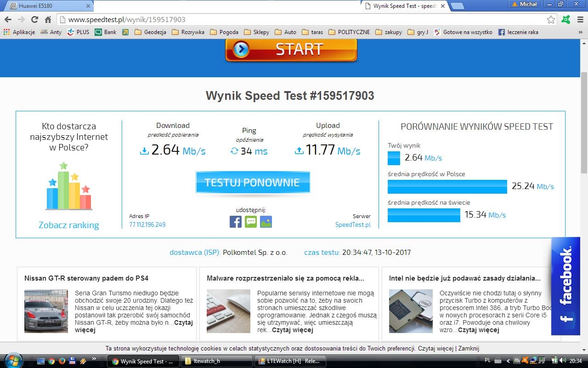Image resolution: width=588 pixels, height=368 pixels.
Task: Launch Chrome from the quick launch bar
Action: (x=51, y=361)
